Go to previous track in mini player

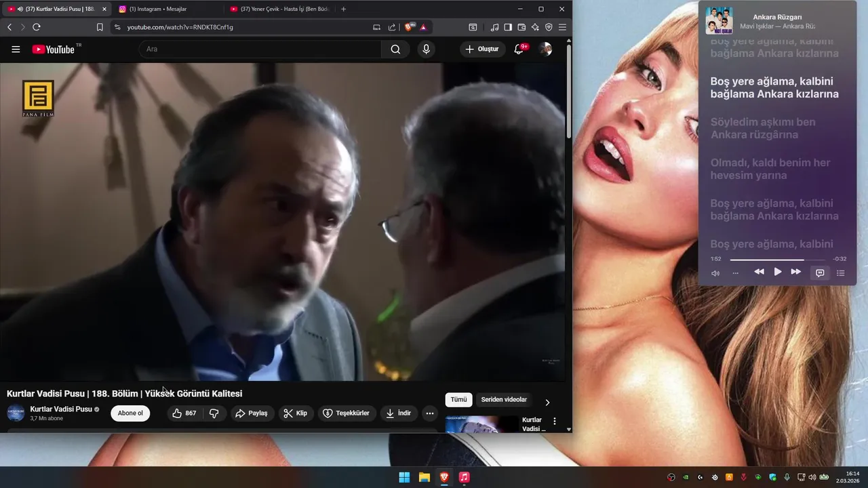(x=759, y=272)
